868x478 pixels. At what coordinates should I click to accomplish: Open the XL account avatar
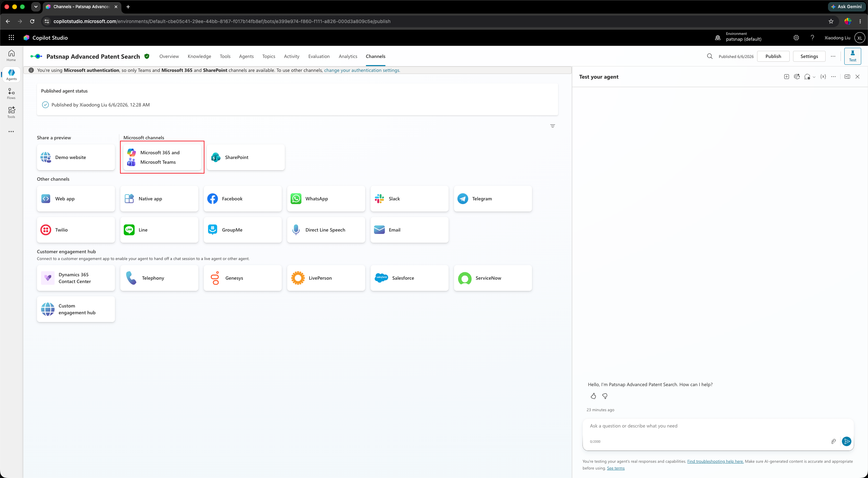tap(860, 38)
